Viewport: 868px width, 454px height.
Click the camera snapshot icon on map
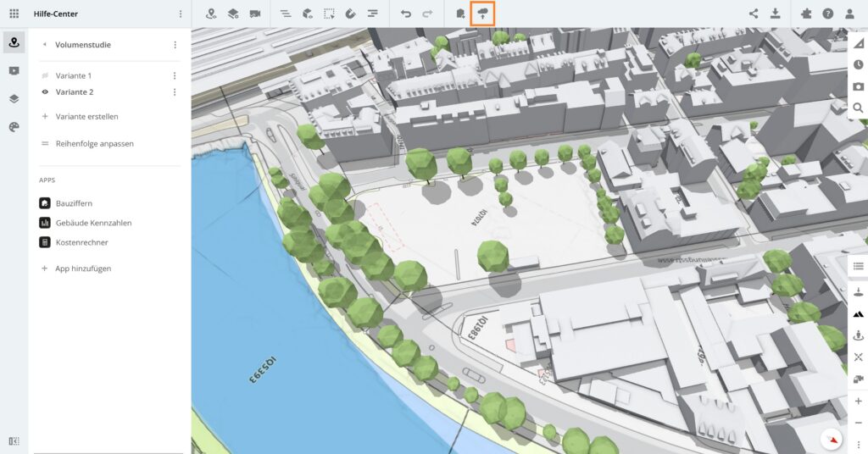[858, 86]
